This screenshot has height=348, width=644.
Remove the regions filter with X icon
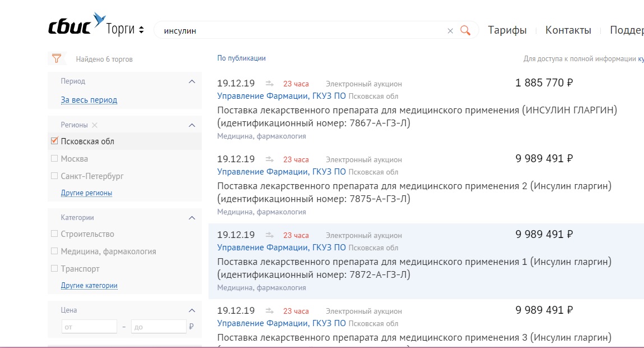[95, 125]
